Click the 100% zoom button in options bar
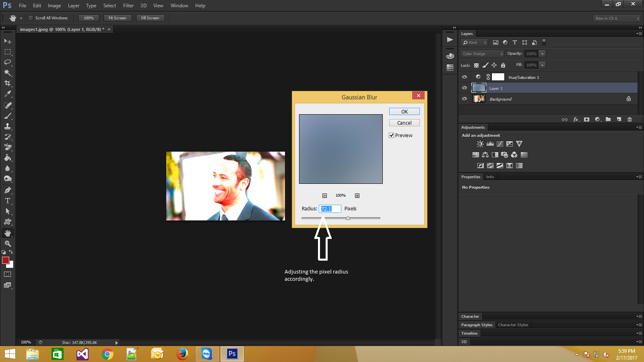 89,18
